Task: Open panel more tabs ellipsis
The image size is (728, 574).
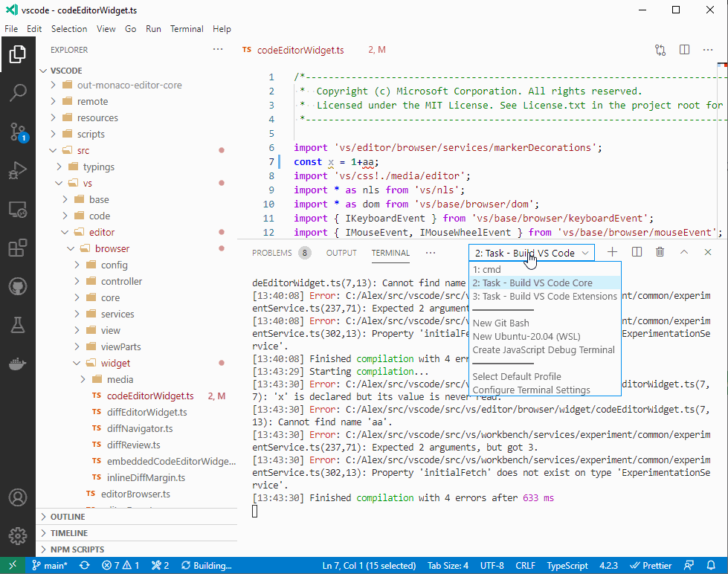Action: (431, 253)
